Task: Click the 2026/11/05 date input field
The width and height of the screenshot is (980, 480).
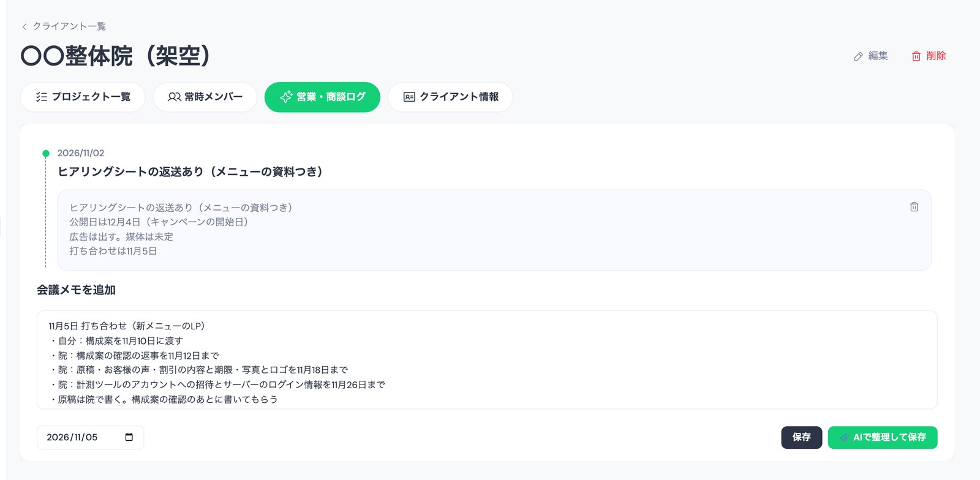Action: click(x=91, y=437)
